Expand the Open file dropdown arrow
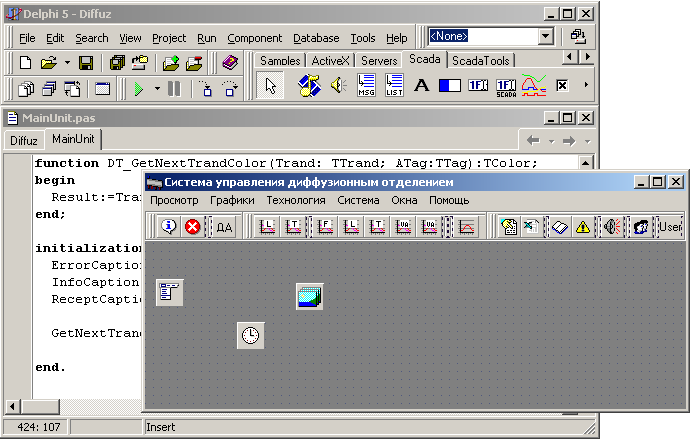 [67, 62]
